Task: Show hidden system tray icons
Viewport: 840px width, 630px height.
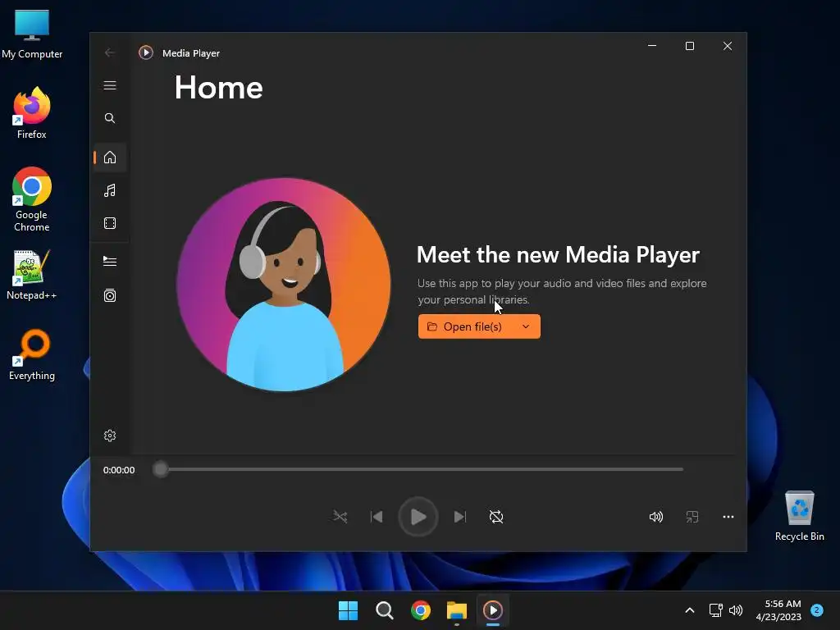Action: (689, 610)
